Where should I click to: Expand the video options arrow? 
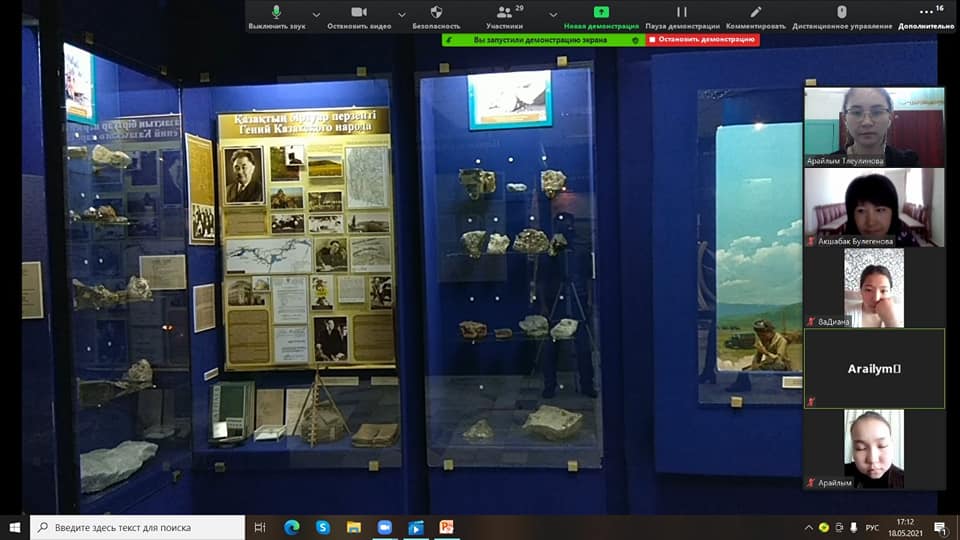click(x=402, y=15)
